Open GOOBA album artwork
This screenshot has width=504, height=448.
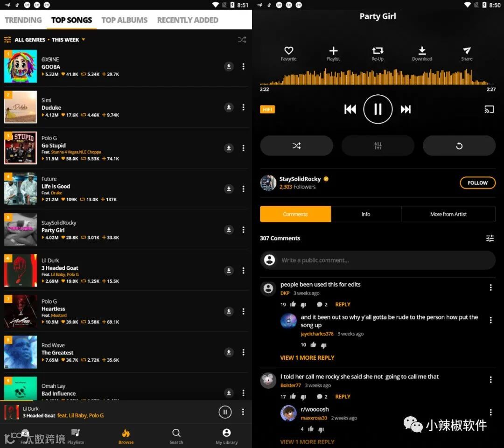20,66
